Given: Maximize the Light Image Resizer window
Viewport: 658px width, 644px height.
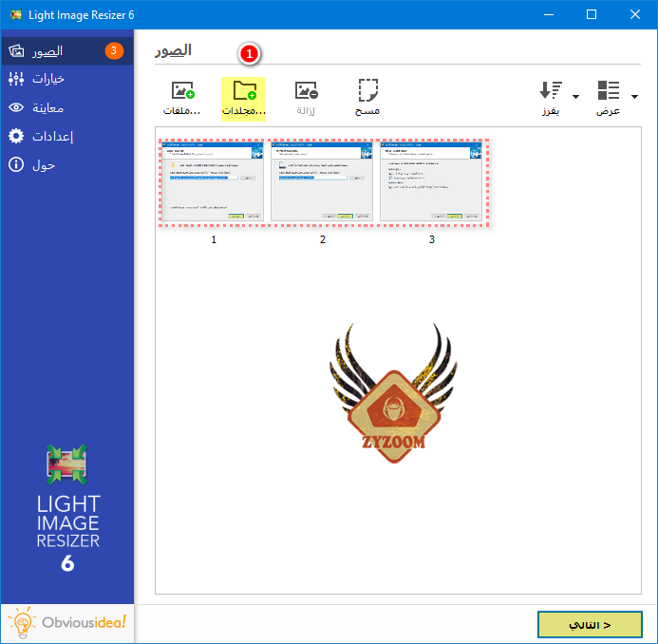Looking at the screenshot, I should (592, 14).
